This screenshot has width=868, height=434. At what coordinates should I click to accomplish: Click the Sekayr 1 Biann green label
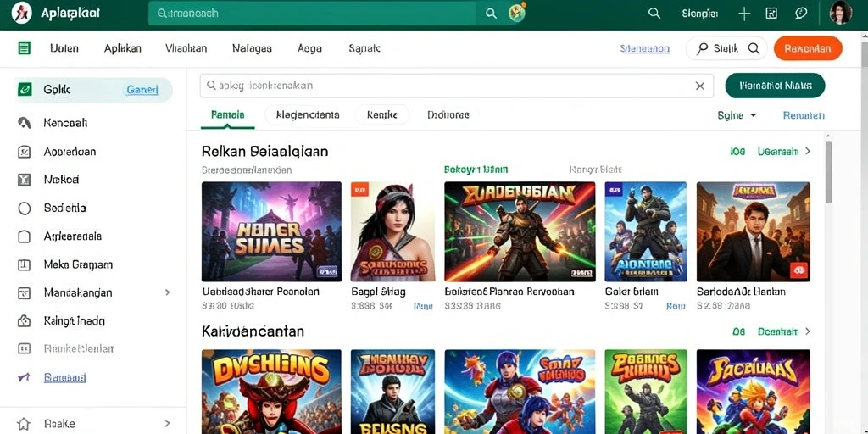(x=476, y=170)
